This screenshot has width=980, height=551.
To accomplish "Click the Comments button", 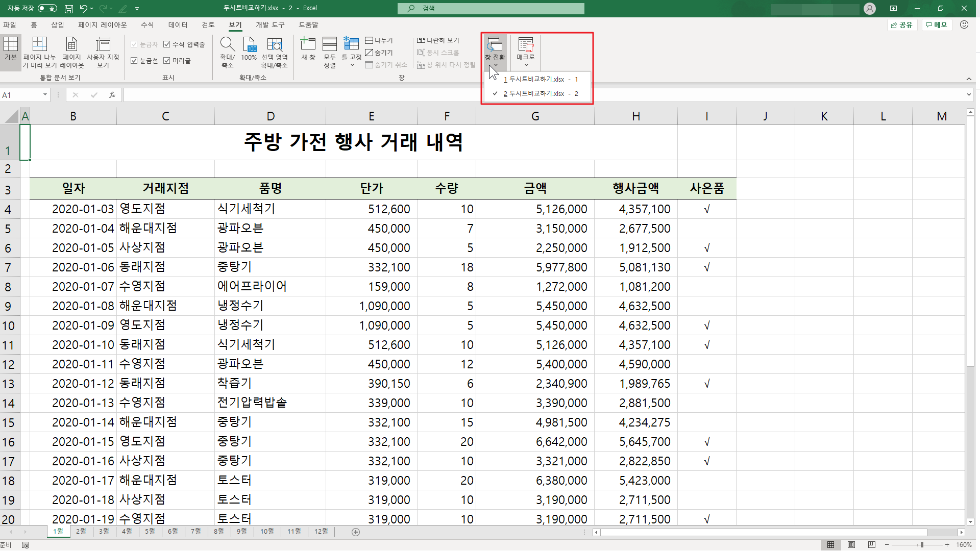I will pyautogui.click(x=936, y=25).
